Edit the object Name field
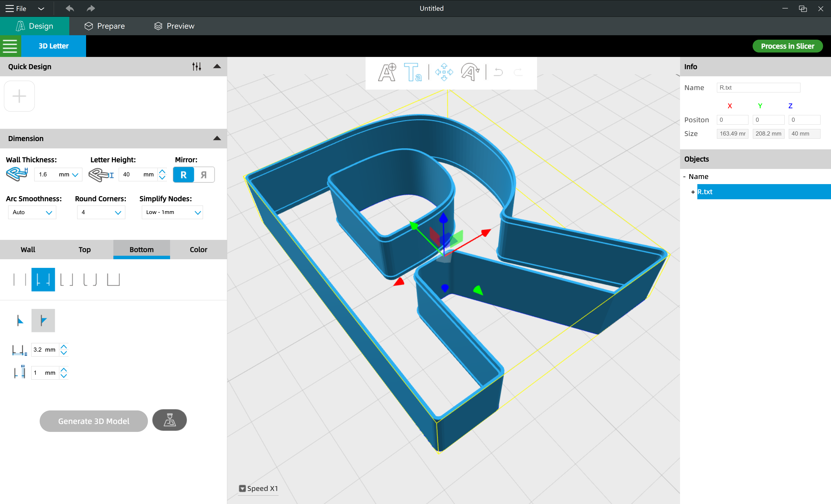This screenshot has height=504, width=831. click(x=758, y=88)
